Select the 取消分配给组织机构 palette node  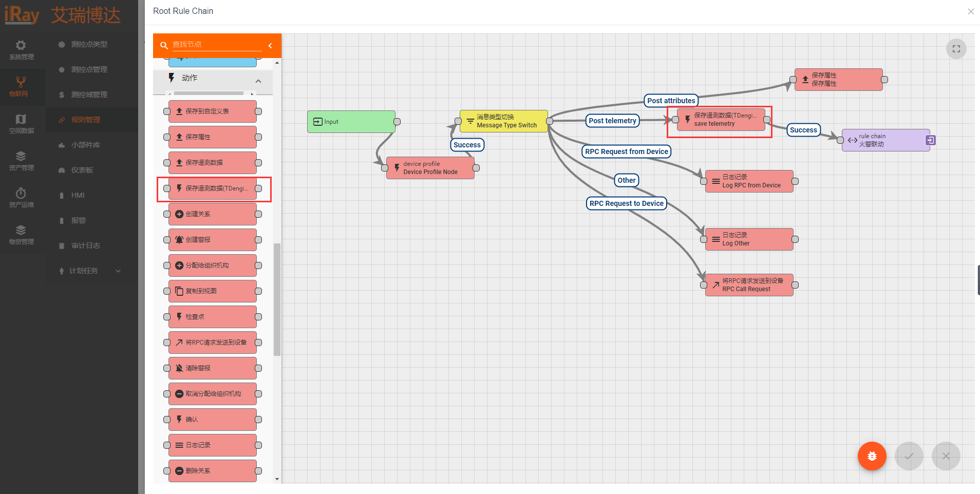213,394
